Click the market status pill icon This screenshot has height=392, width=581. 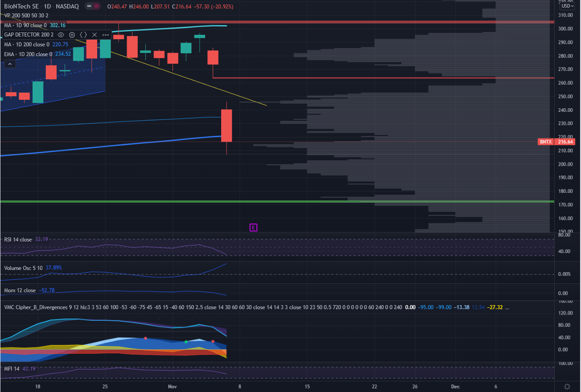(x=92, y=7)
